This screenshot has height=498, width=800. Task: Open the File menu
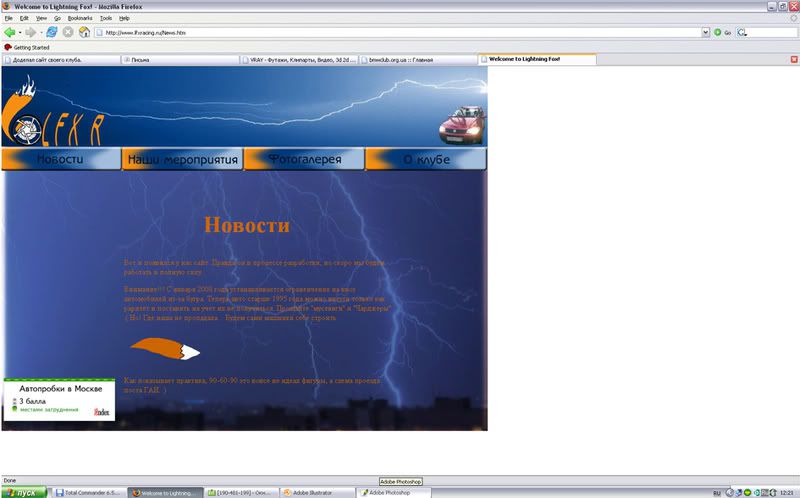tap(9, 18)
